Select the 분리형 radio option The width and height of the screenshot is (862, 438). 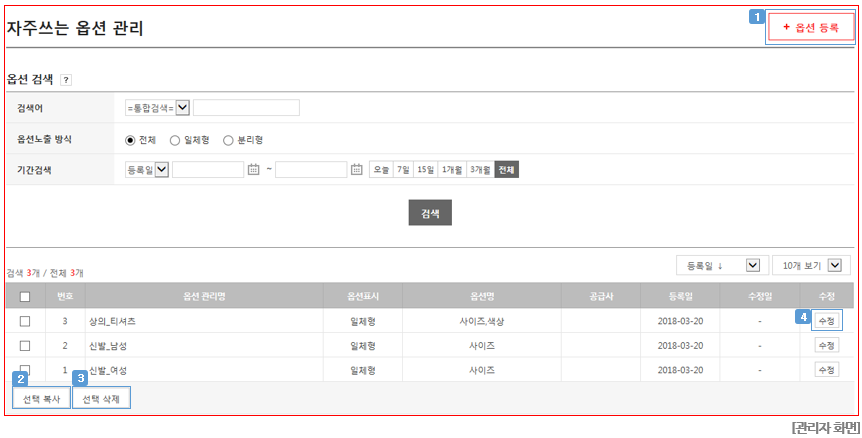point(228,140)
